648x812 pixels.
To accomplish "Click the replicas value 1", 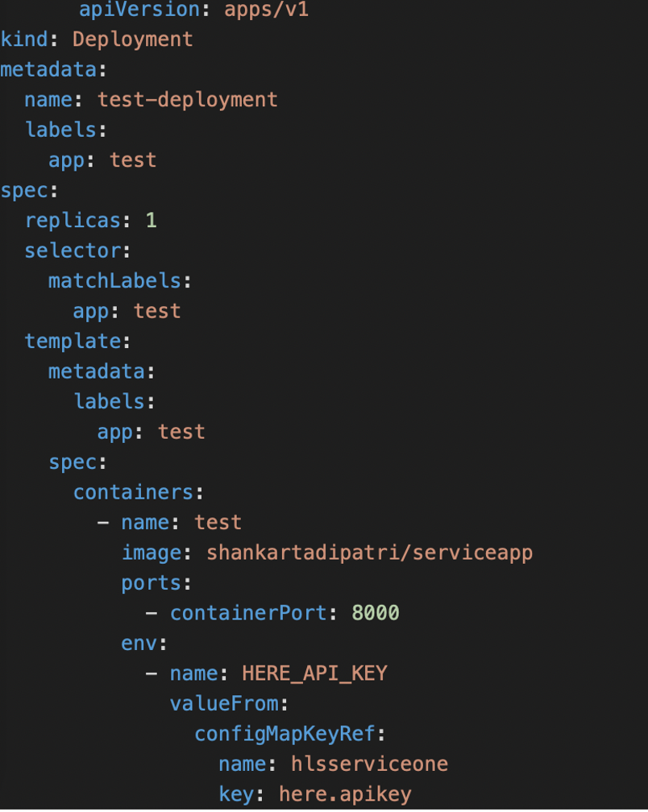I will tap(151, 221).
